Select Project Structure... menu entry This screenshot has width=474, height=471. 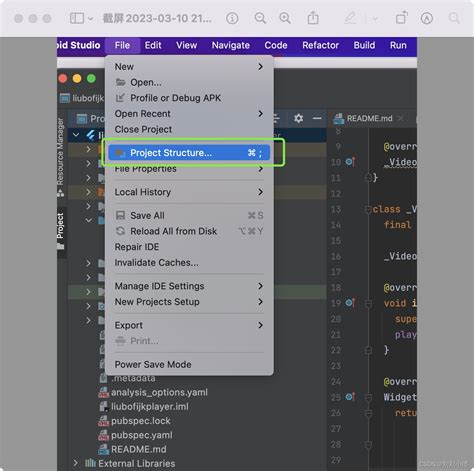point(189,153)
